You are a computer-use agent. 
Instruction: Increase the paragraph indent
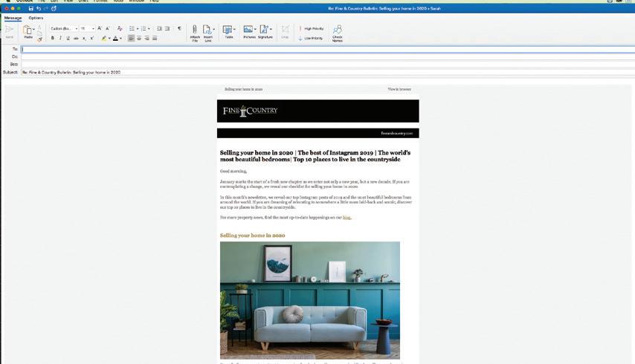click(x=167, y=28)
